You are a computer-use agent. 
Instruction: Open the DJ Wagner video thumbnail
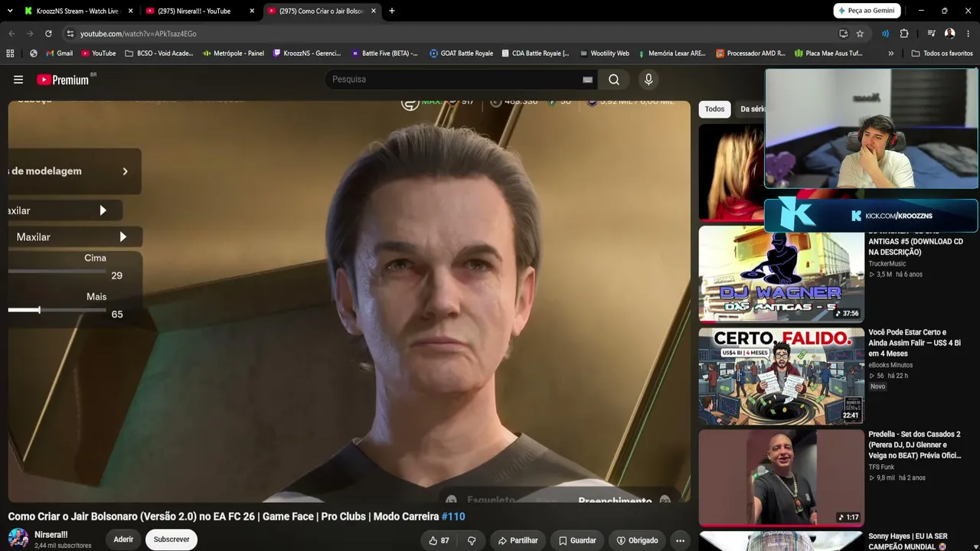781,274
